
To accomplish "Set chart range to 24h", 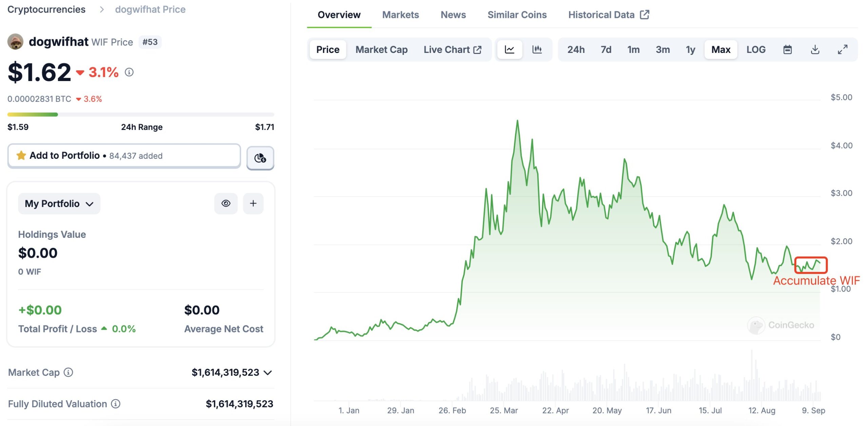I will [576, 50].
